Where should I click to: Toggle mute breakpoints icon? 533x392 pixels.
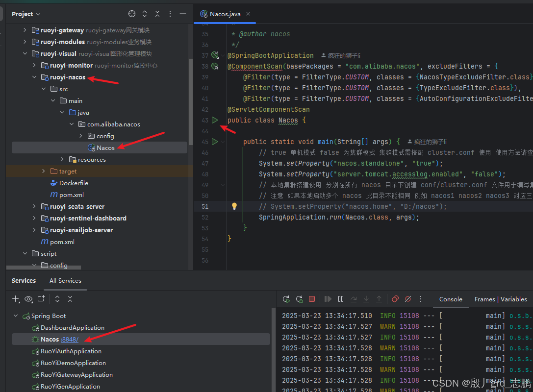[x=408, y=299]
